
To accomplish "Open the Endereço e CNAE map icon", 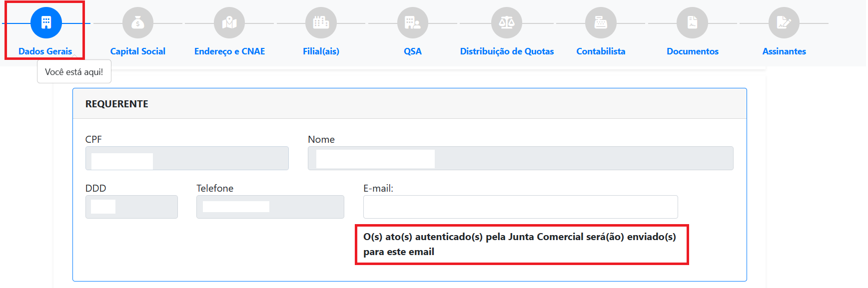I will [229, 23].
